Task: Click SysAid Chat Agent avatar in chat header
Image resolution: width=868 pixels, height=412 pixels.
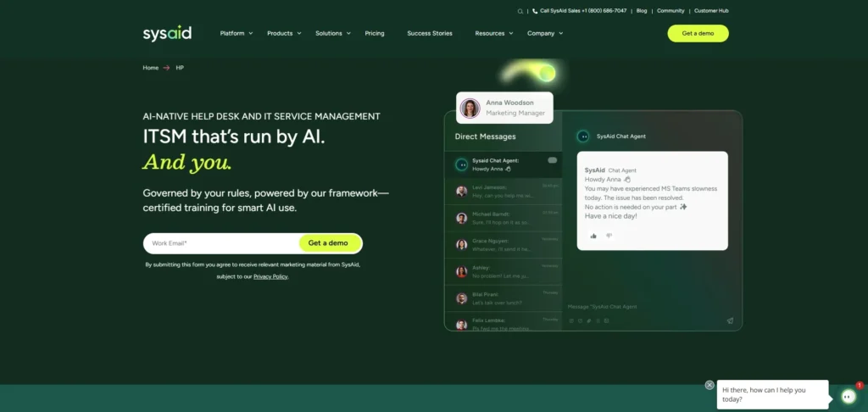Action: coord(583,136)
